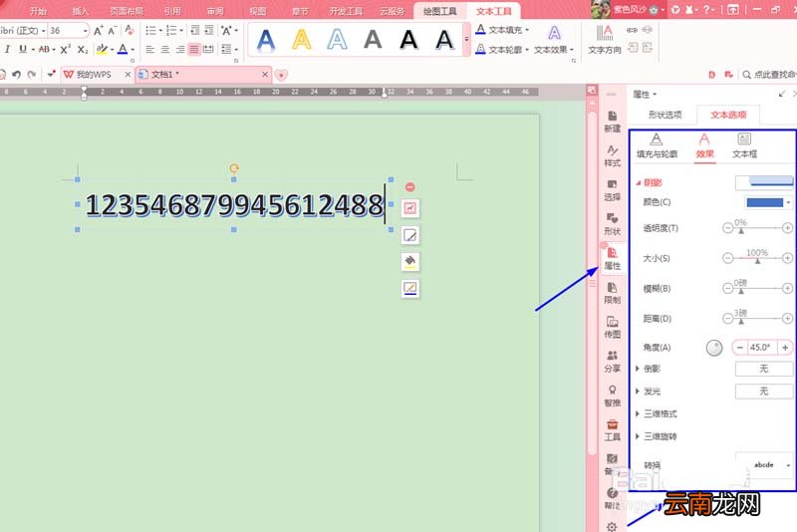This screenshot has height=532, width=797.
Task: Open the 文本效果 dropdown
Action: click(572, 49)
